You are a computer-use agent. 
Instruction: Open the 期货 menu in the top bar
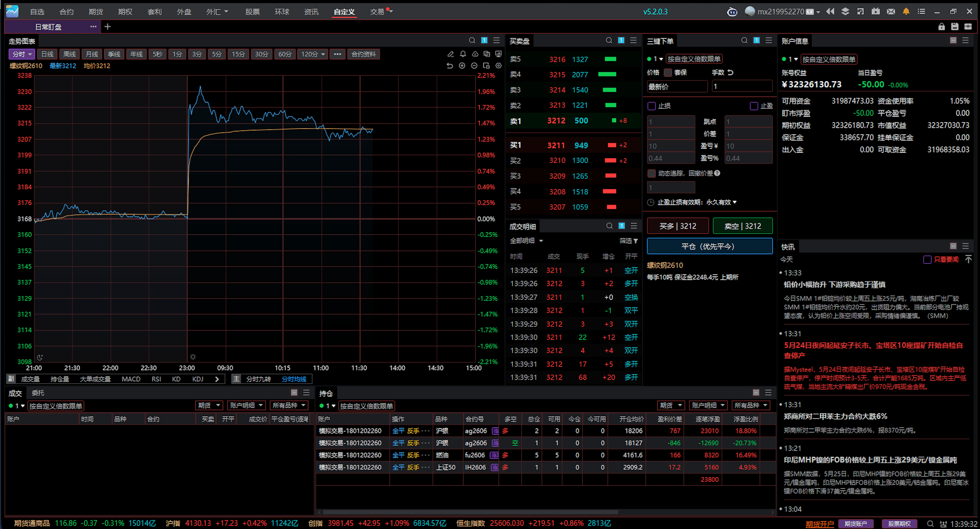96,12
